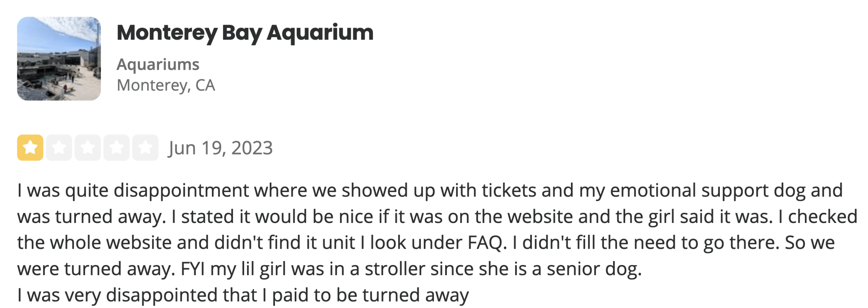
Task: Open the Aquariums category link
Action: (158, 64)
